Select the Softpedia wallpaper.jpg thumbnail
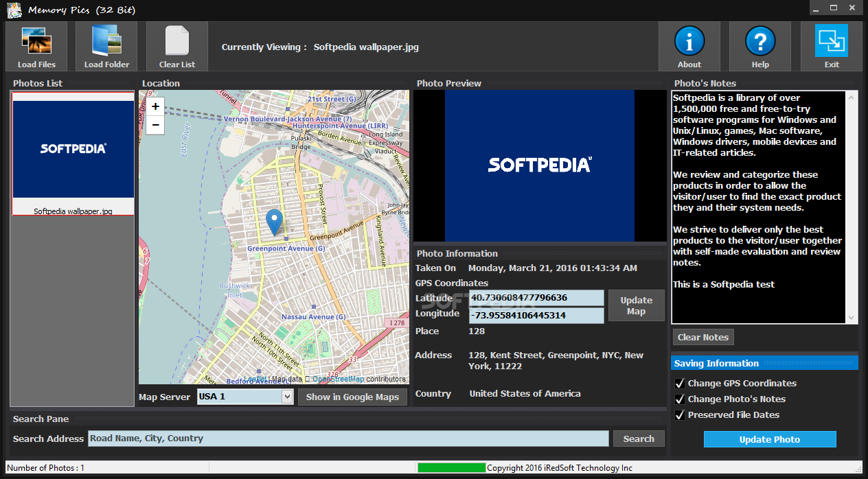Image resolution: width=868 pixels, height=479 pixels. (x=73, y=154)
